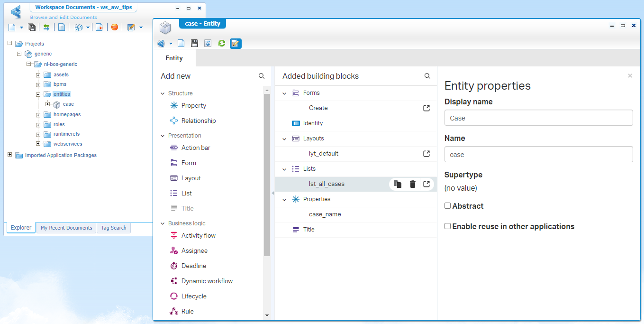Click search icon in Added building blocks
The width and height of the screenshot is (644, 324).
tap(427, 76)
